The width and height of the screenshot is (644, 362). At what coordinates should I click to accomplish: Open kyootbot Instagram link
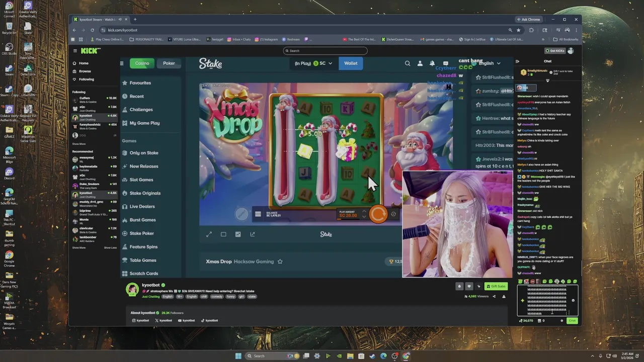click(140, 321)
